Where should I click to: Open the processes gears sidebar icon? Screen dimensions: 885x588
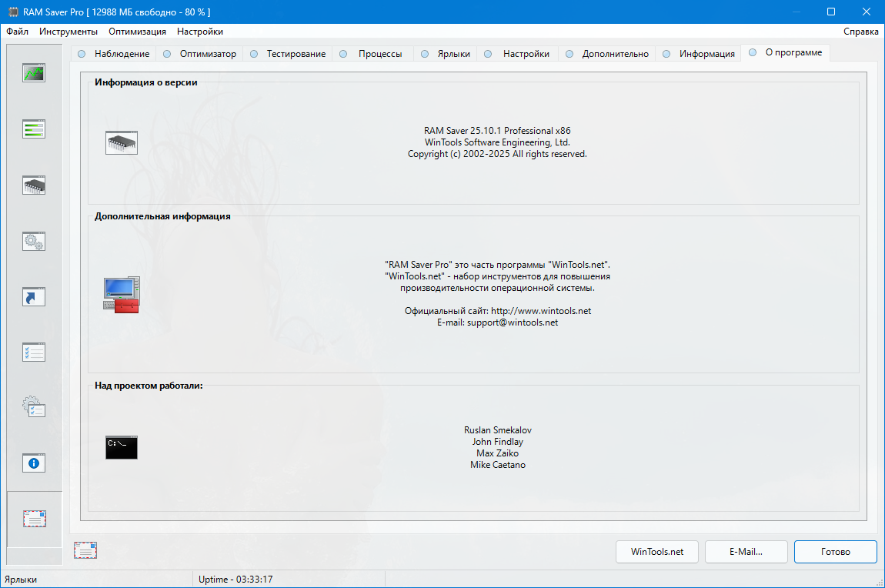[34, 241]
